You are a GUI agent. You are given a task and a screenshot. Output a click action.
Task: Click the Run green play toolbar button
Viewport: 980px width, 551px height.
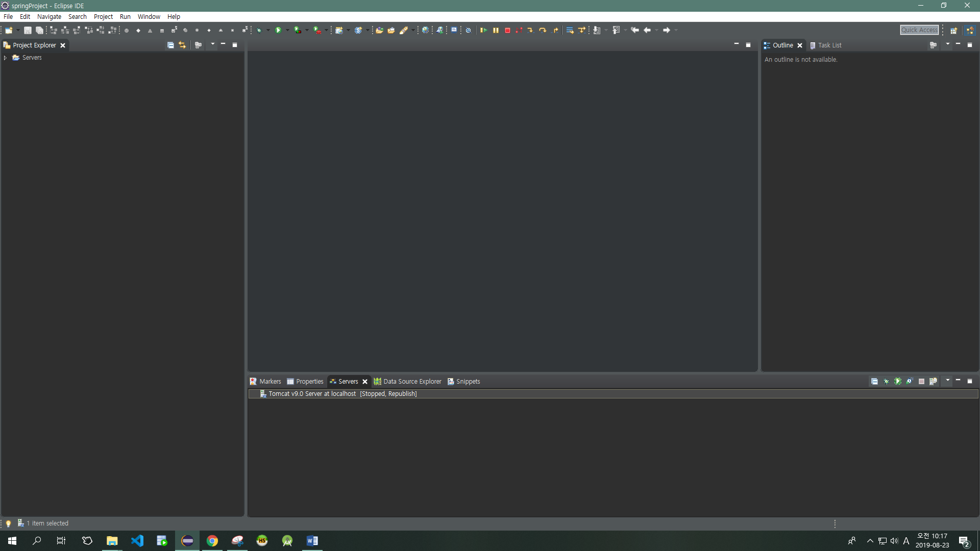(x=278, y=30)
